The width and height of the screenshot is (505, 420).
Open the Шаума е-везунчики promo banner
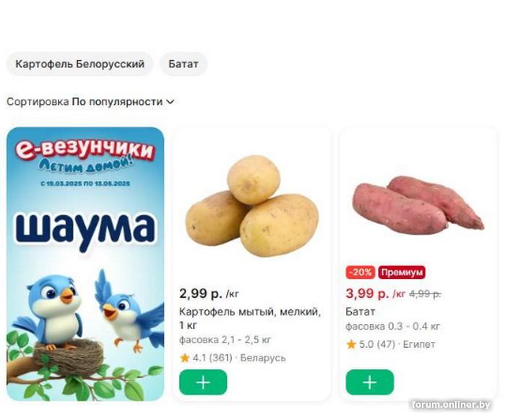click(x=85, y=264)
